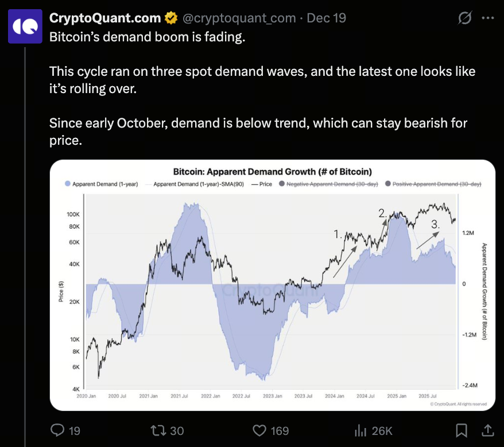Reply to the CryptoQuant post
The height and width of the screenshot is (447, 504).
pyautogui.click(x=59, y=430)
